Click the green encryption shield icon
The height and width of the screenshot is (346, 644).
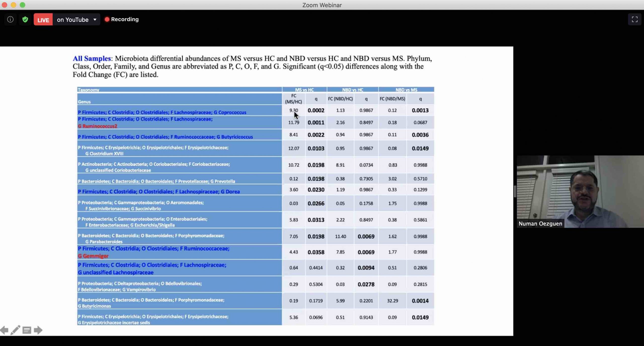click(x=25, y=19)
